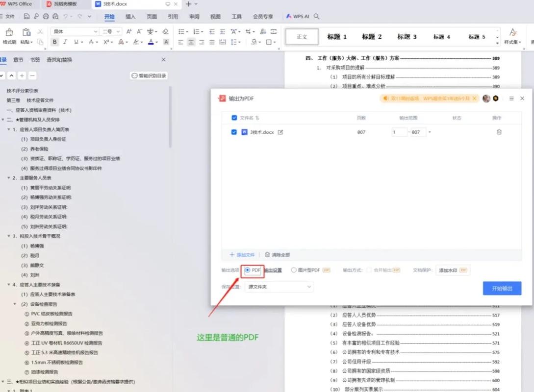
Task: Enable the 合并输出 toggle
Action: (x=369, y=270)
